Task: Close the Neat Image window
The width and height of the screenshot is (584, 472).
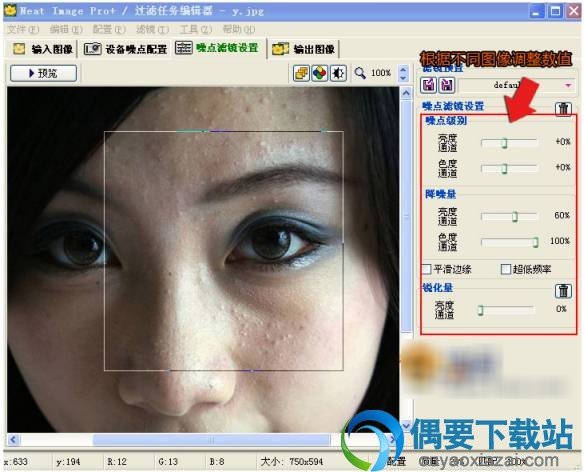Action: 574,11
